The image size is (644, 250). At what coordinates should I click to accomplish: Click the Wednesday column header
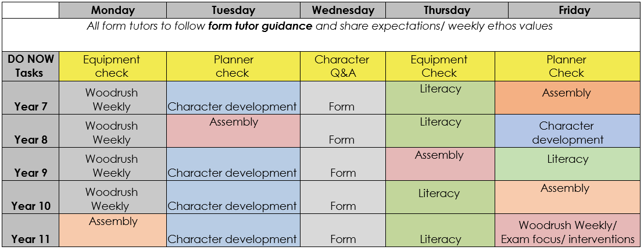tap(343, 10)
